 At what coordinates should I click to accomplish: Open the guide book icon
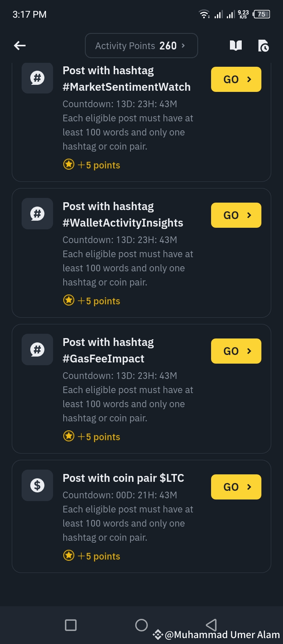(235, 46)
